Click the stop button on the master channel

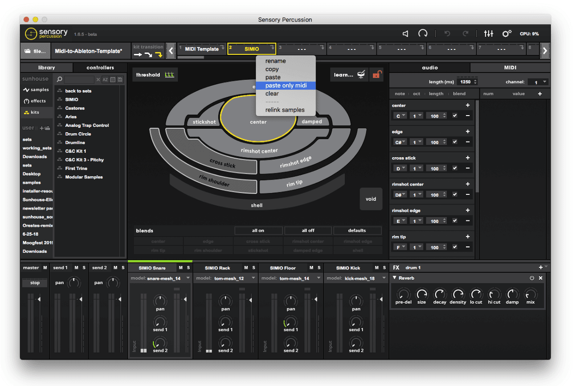(x=34, y=282)
